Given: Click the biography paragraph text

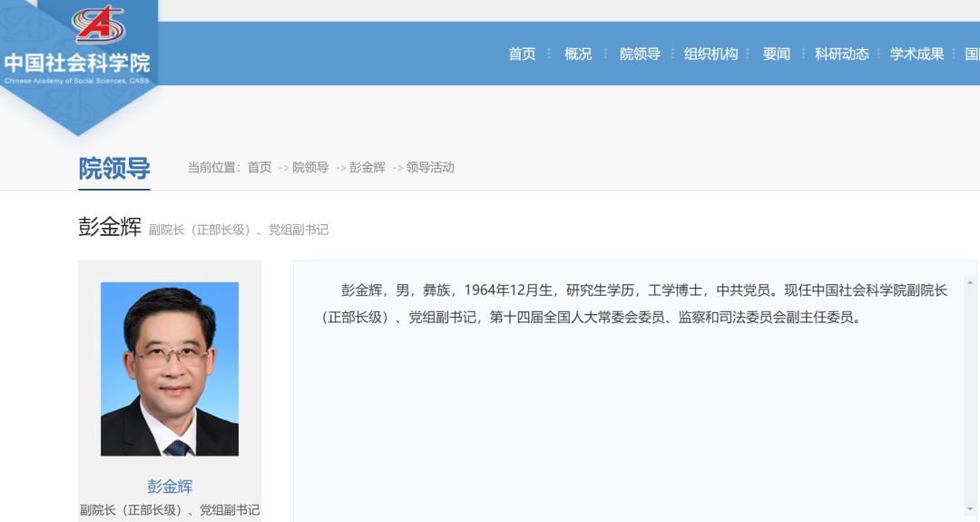Looking at the screenshot, I should [634, 304].
